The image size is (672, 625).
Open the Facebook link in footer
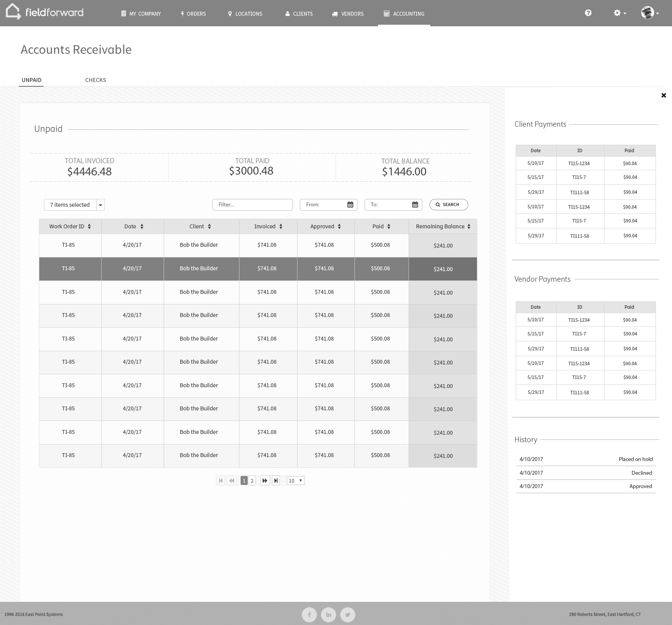[x=309, y=615]
